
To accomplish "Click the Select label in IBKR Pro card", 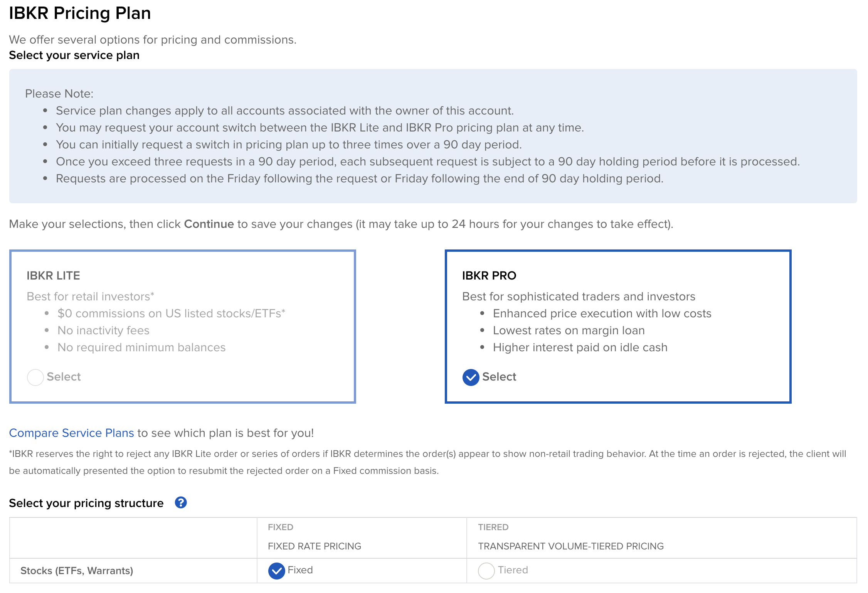I will coord(499,377).
